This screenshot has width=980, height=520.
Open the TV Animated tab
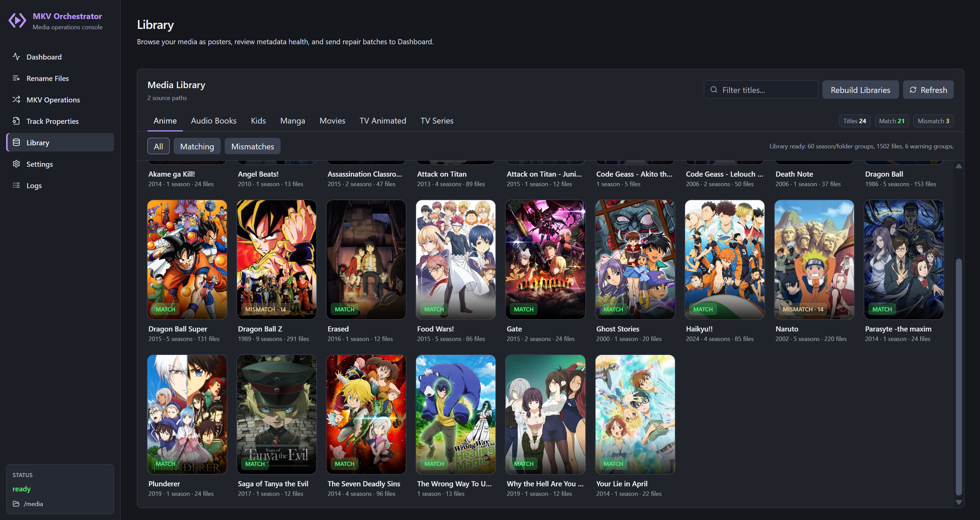click(383, 120)
